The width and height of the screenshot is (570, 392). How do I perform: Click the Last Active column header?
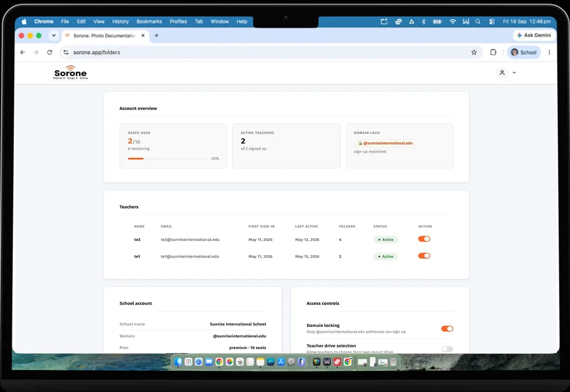coord(307,227)
